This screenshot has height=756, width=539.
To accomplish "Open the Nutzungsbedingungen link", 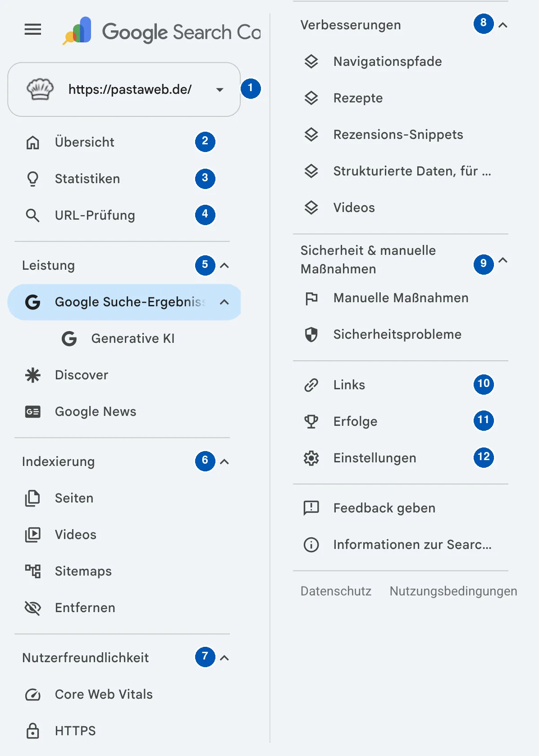I will click(x=453, y=591).
